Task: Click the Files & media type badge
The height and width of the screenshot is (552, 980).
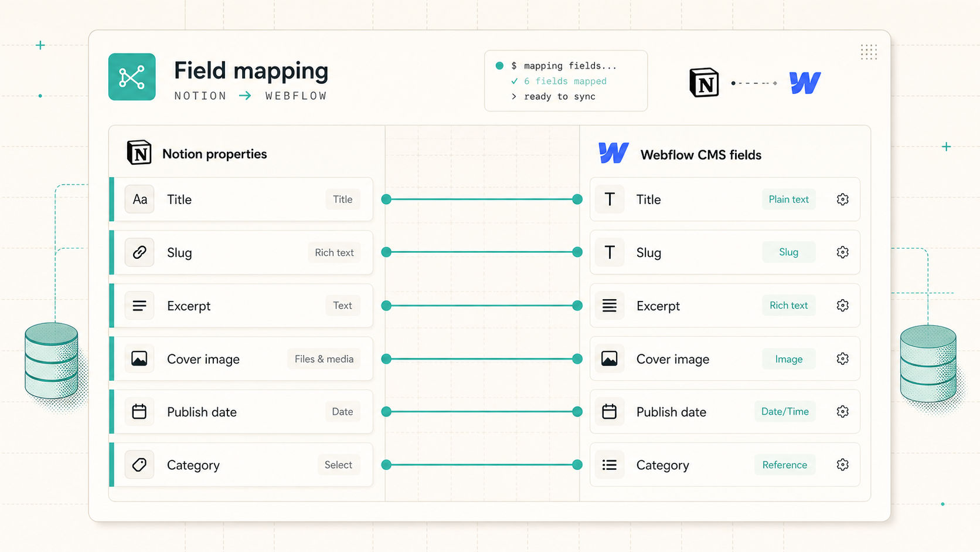Action: pyautogui.click(x=324, y=359)
